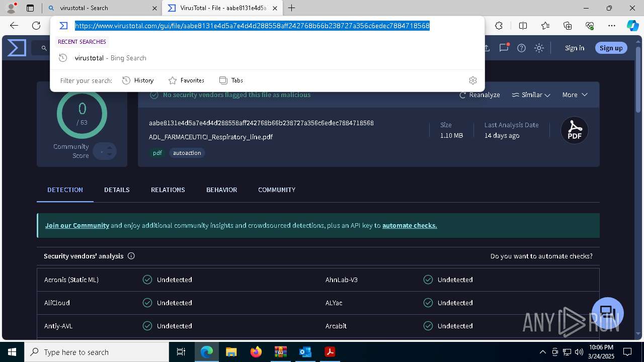Viewport: 644px width, 362px height.
Task: Click the Antiy-AVL vendor name
Action: pos(58,326)
